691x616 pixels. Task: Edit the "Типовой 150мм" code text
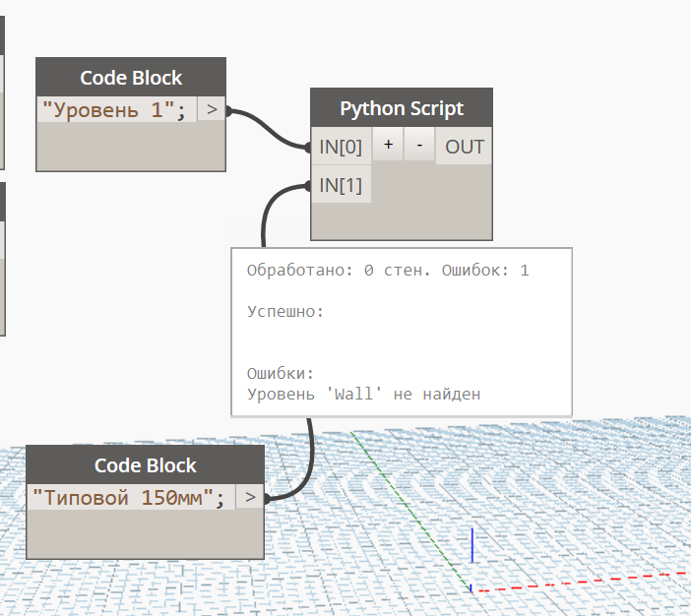[131, 498]
